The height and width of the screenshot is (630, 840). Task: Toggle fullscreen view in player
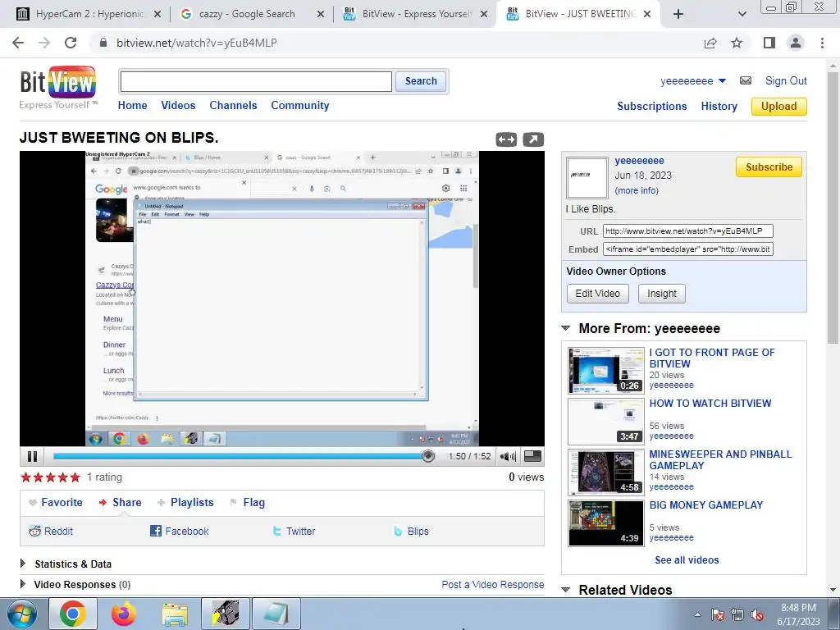(532, 456)
